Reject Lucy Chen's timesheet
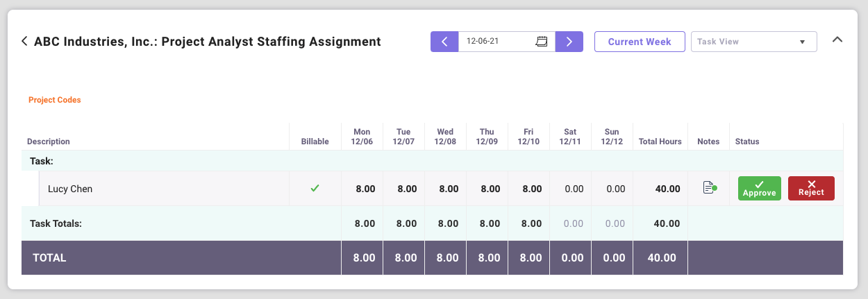Image resolution: width=868 pixels, height=299 pixels. [811, 188]
